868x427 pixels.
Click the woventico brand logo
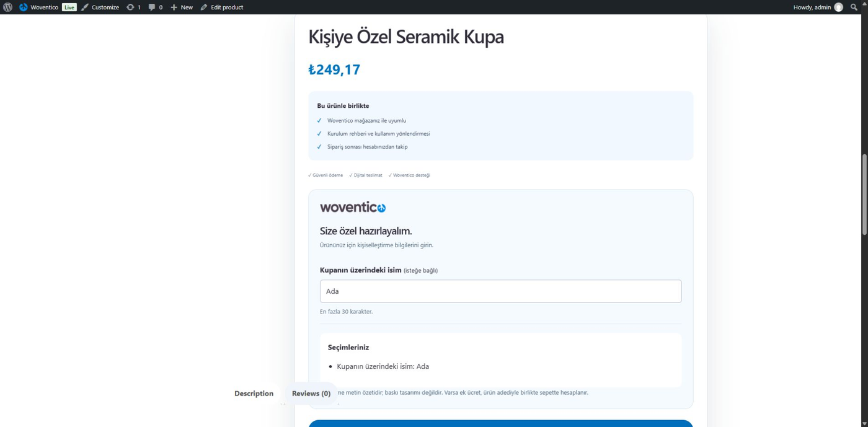click(353, 207)
